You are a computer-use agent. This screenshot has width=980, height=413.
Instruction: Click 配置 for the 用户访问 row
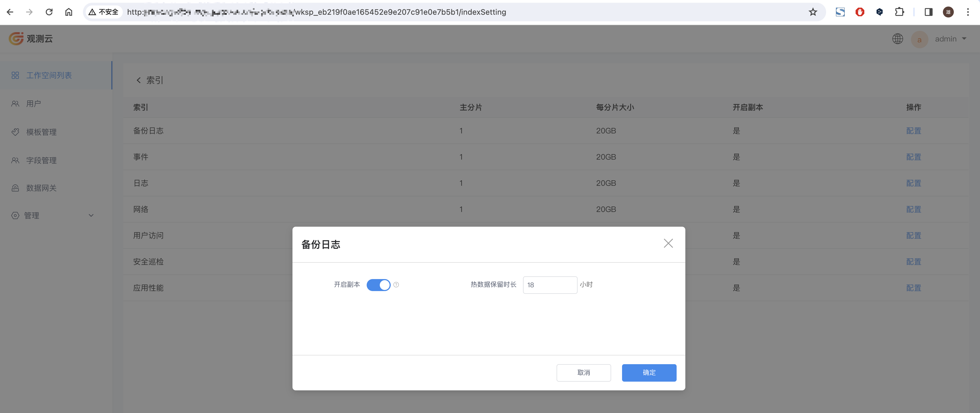pyautogui.click(x=913, y=236)
